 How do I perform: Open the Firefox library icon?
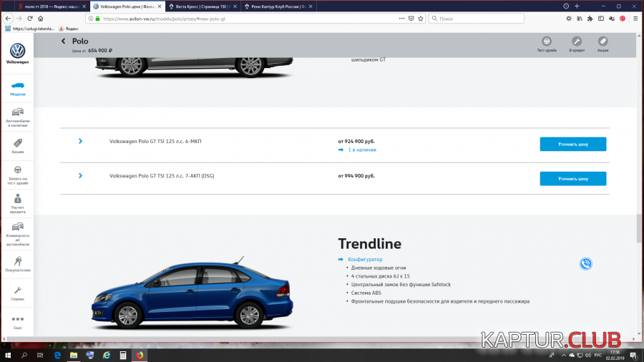[x=580, y=19]
